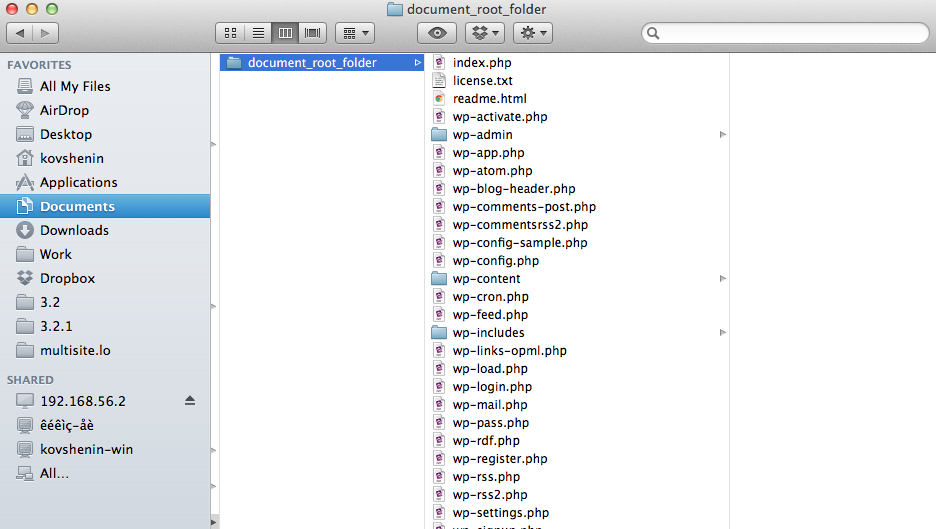
Task: Select wp-pass.php file
Action: pyautogui.click(x=577, y=423)
